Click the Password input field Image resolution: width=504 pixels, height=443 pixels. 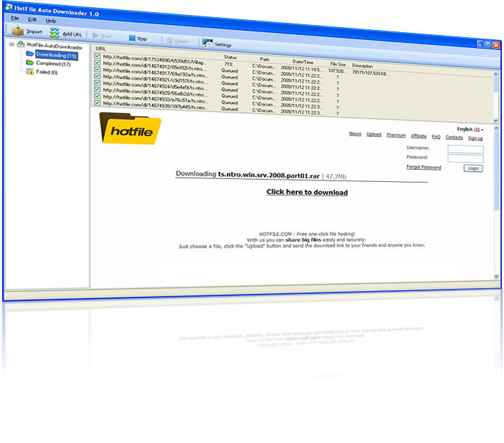(465, 158)
